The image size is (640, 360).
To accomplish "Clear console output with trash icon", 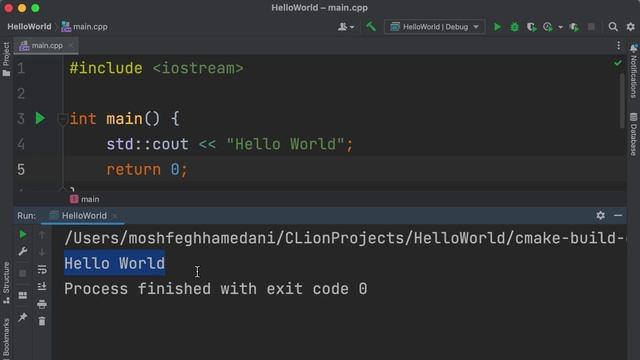I will click(x=42, y=321).
